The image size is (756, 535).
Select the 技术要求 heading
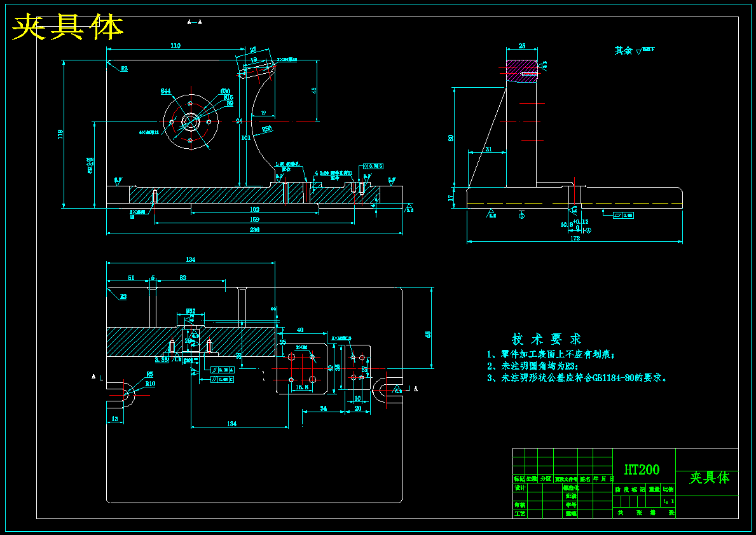[547, 338]
